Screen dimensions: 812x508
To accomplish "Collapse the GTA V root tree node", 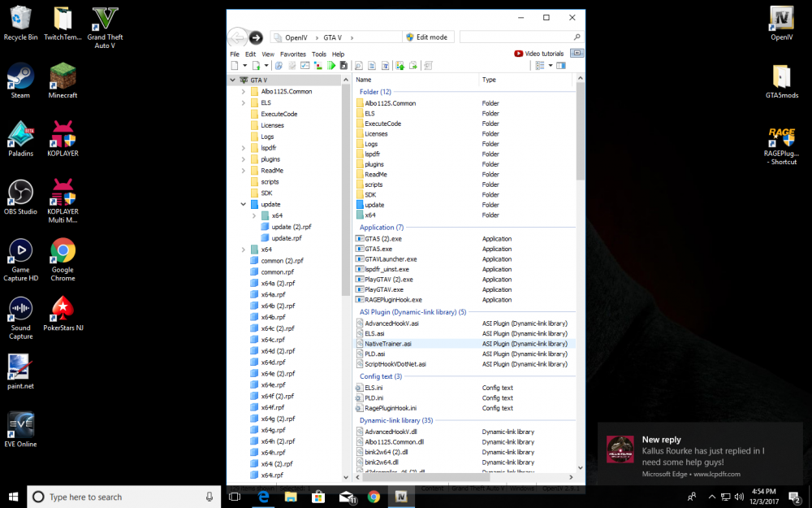I will tap(232, 80).
